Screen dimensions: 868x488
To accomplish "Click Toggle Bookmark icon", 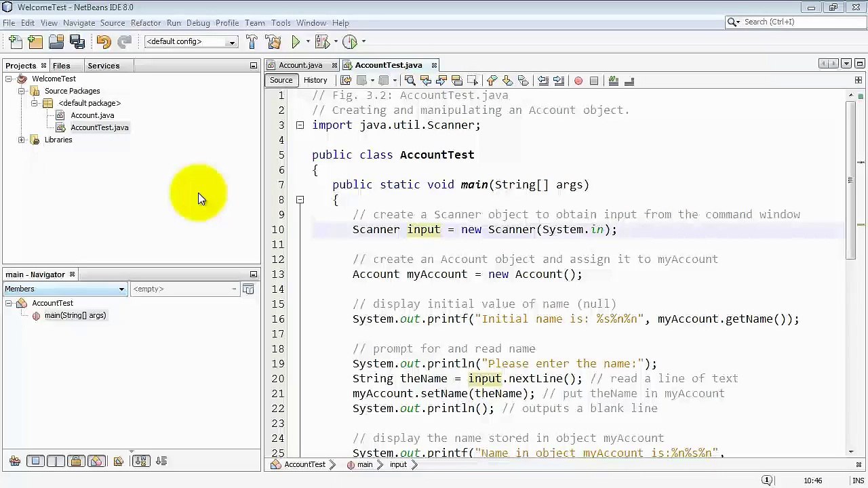I will click(524, 81).
